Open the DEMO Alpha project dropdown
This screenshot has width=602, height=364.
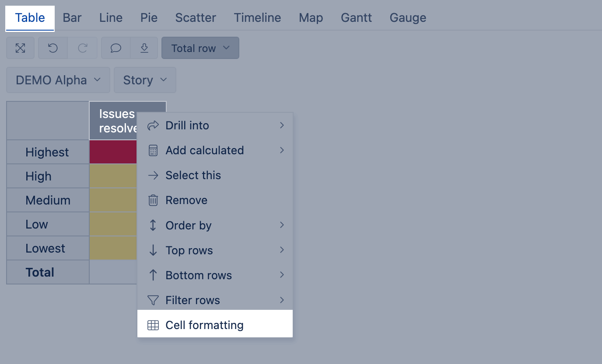pos(58,80)
